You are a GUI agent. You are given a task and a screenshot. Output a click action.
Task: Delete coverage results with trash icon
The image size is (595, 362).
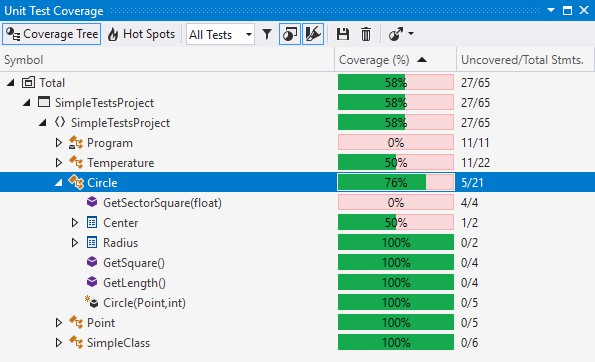[x=366, y=35]
